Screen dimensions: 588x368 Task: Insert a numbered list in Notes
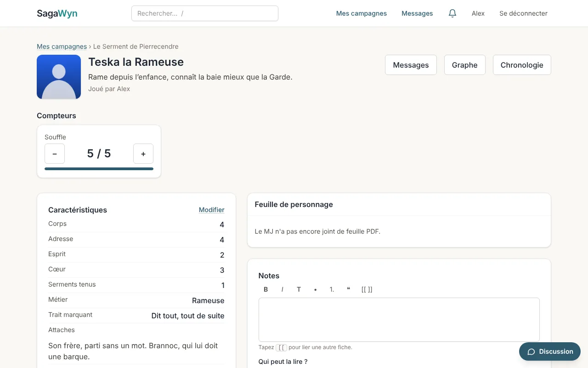tap(332, 289)
